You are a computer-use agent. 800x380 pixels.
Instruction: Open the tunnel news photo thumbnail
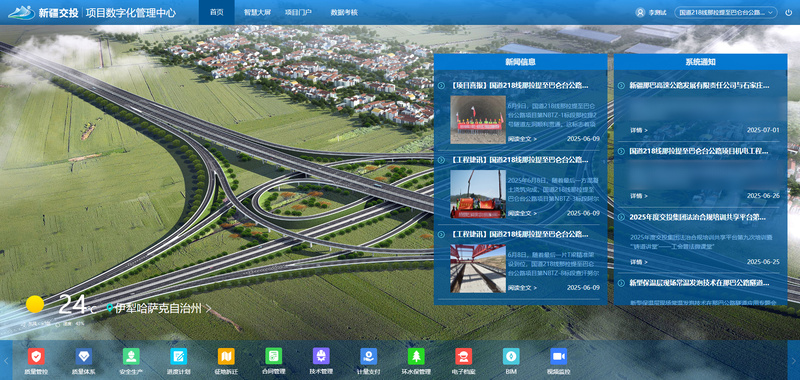coord(478,119)
